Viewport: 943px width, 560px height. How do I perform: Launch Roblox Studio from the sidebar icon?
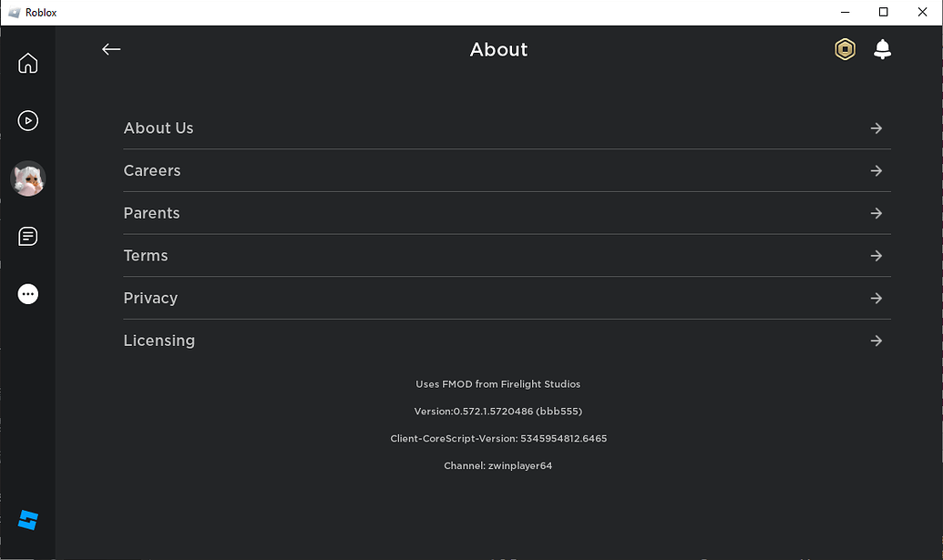point(27,520)
